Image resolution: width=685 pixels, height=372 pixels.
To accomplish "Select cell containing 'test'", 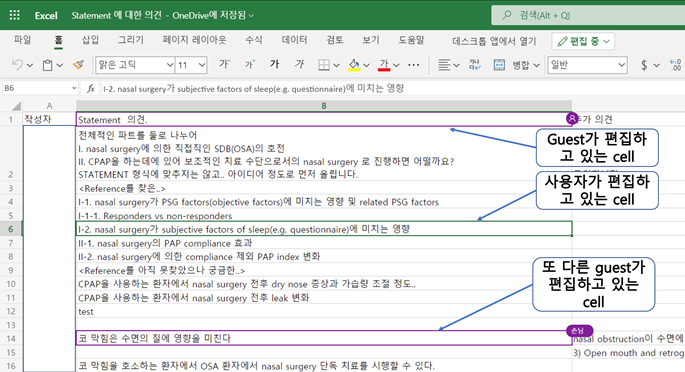I will tap(324, 311).
